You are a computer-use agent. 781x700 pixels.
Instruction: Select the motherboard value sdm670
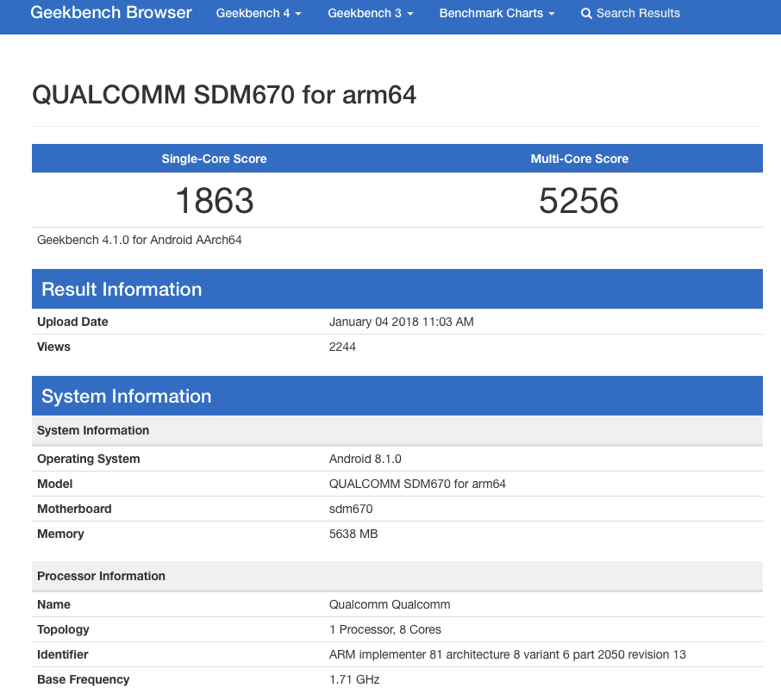[x=351, y=509]
